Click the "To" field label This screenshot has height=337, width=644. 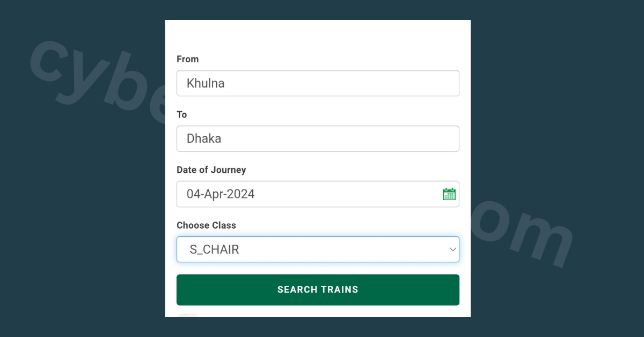pos(182,114)
